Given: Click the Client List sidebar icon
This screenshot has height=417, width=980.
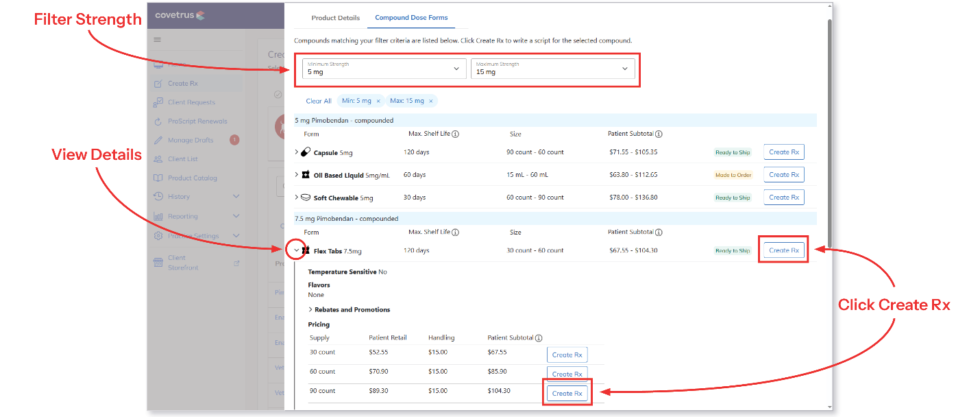Looking at the screenshot, I should (x=158, y=159).
